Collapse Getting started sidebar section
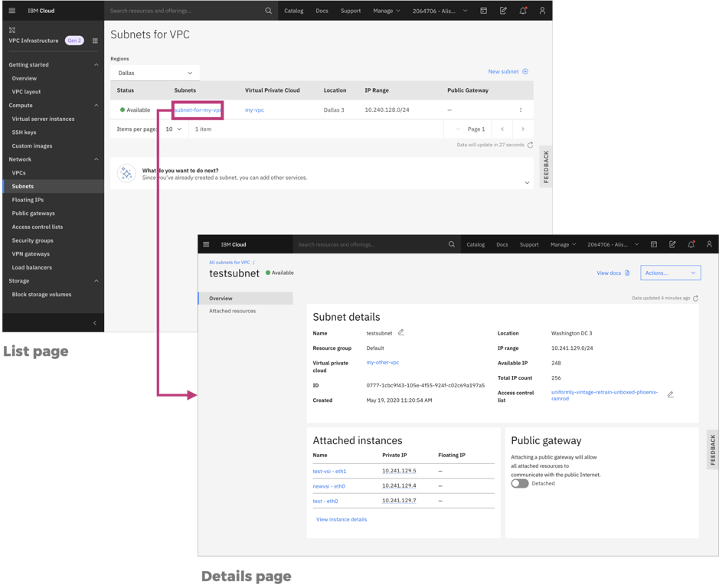The image size is (719, 588). click(x=96, y=64)
